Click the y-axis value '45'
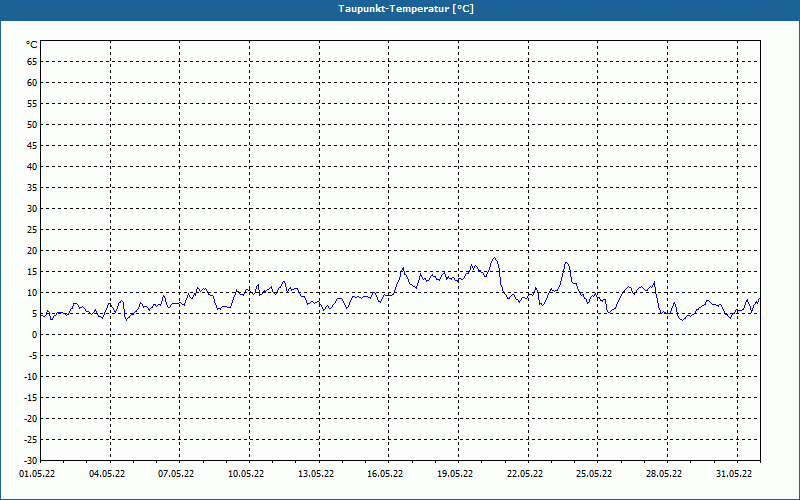Screen dimensions: 800x500 pos(32,146)
